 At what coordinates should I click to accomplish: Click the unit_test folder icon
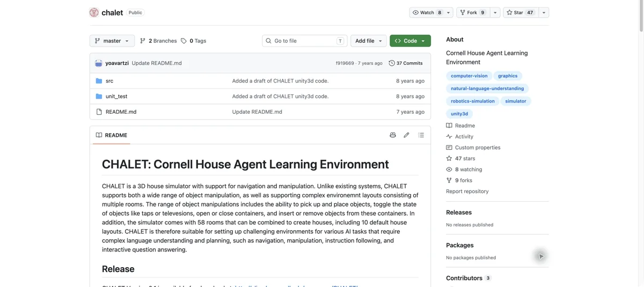click(99, 97)
